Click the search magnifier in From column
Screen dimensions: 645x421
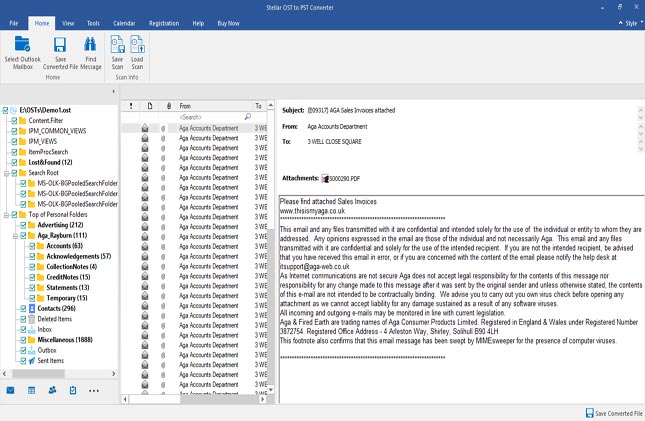click(248, 117)
